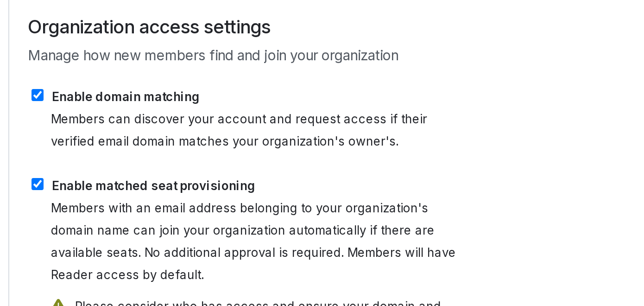The height and width of the screenshot is (306, 644).
Task: Toggle matched seat provisioning setting
Action: coord(37,184)
